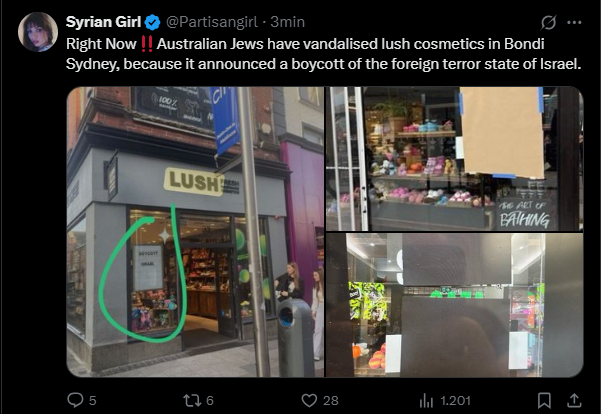Image resolution: width=601 pixels, height=414 pixels.
Task: Open view analytics bar chart icon
Action: 426,401
